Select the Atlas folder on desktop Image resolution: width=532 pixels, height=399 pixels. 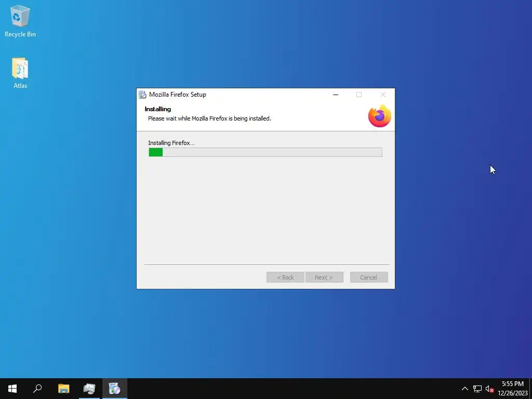20,73
